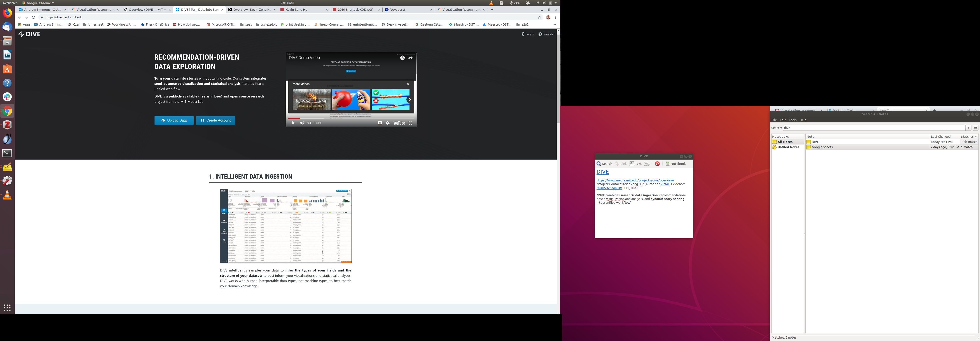The width and height of the screenshot is (980, 341).
Task: Open YouTube video settings gear
Action: (388, 123)
